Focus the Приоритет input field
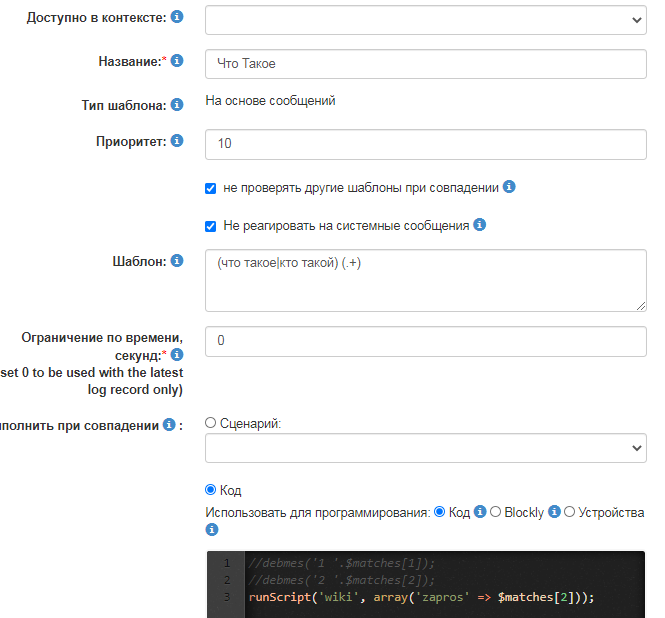Viewport: 665px width, 618px height. [425, 144]
